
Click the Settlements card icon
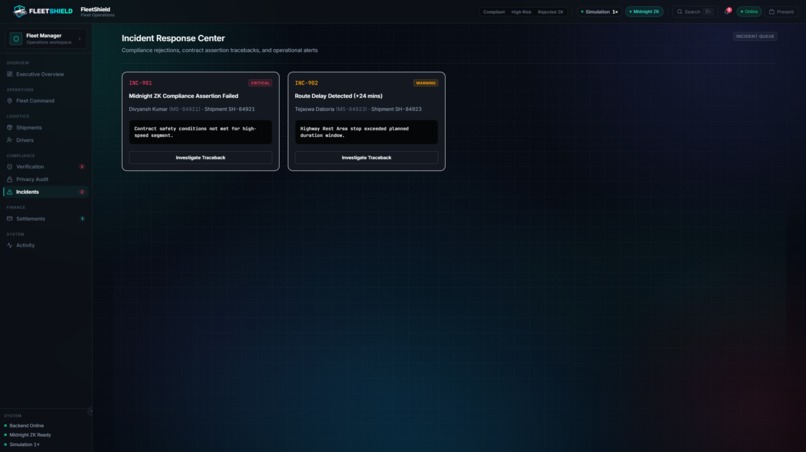point(9,219)
